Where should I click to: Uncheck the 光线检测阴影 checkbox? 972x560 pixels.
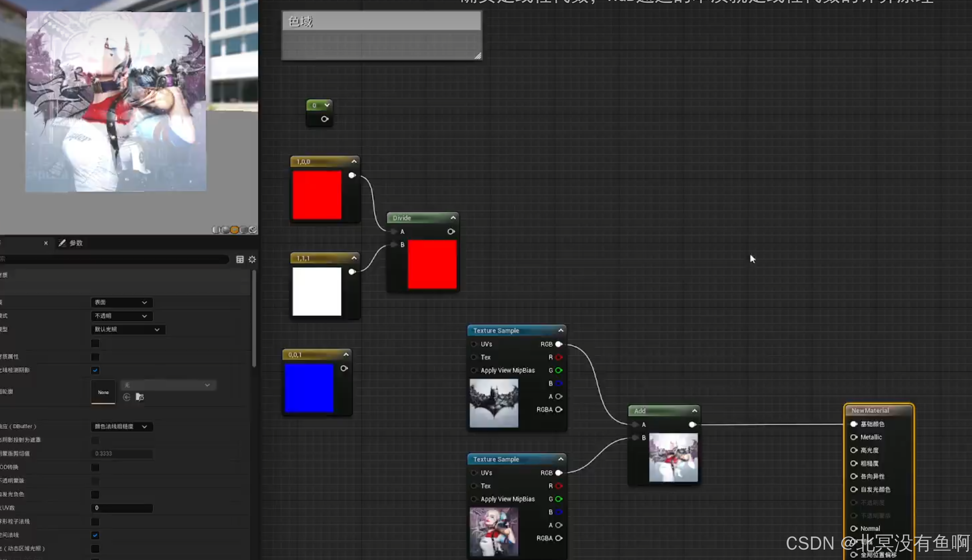pos(95,370)
